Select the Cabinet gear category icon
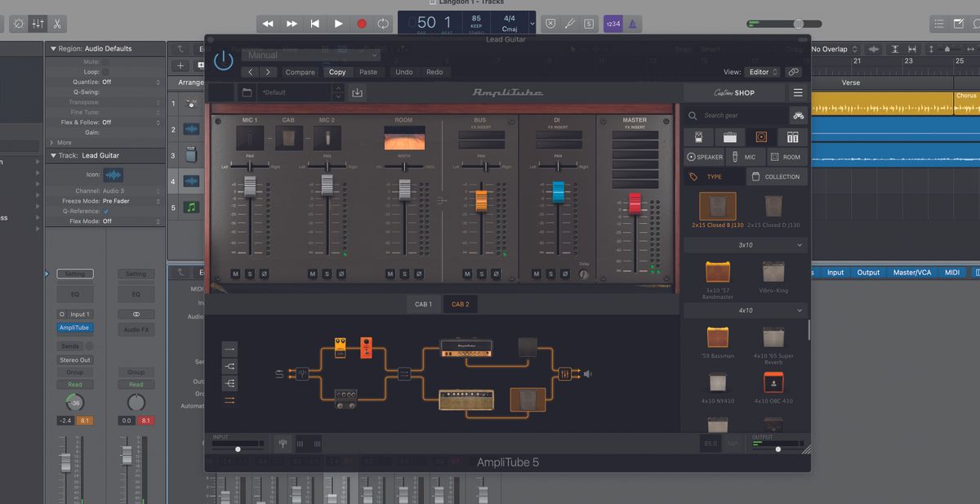The image size is (980, 504). click(759, 137)
